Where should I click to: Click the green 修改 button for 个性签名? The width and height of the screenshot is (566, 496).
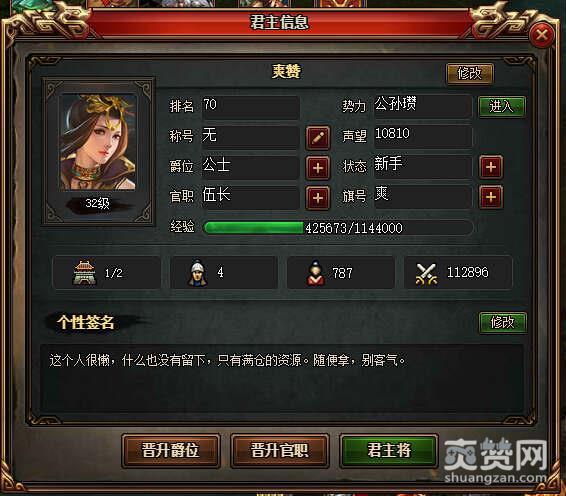point(502,322)
